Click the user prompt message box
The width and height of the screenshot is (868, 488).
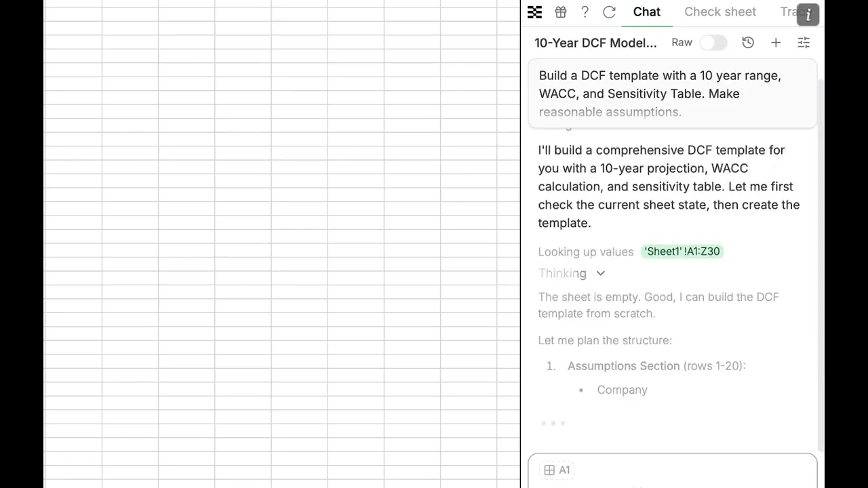(x=672, y=94)
